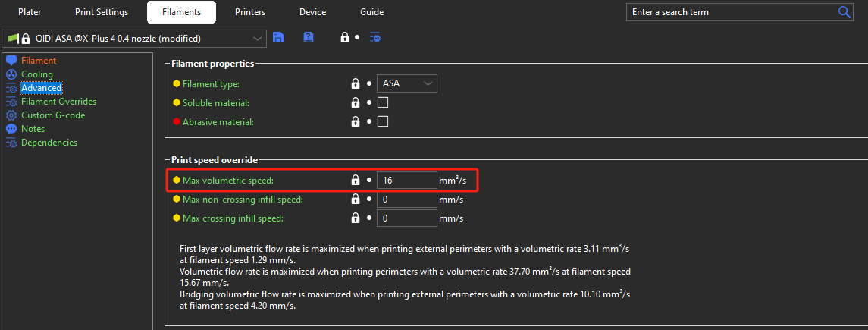Open Filament Overrides page
The width and height of the screenshot is (868, 330).
[58, 102]
